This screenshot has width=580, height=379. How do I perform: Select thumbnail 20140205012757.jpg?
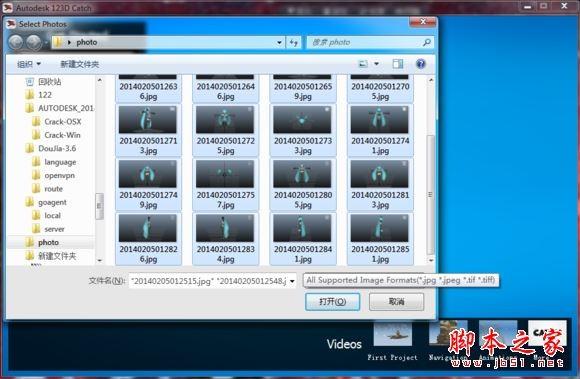point(225,174)
